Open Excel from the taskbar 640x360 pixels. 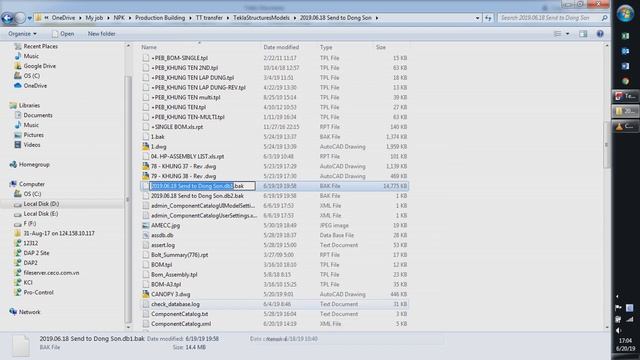[625, 36]
